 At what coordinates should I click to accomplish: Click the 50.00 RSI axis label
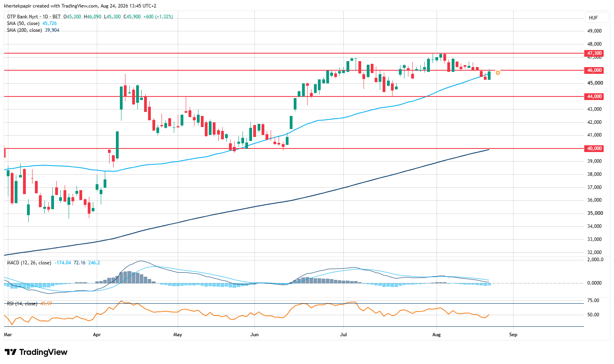[x=593, y=315]
